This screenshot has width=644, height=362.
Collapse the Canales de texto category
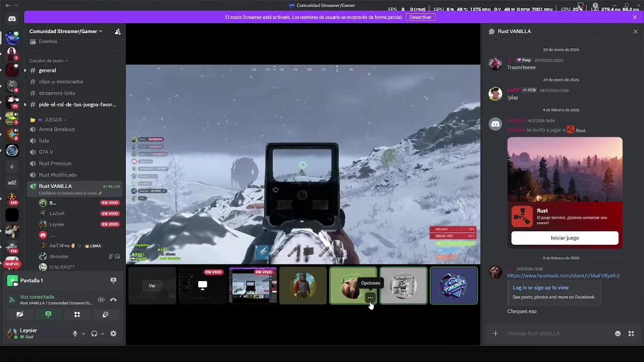(48, 61)
